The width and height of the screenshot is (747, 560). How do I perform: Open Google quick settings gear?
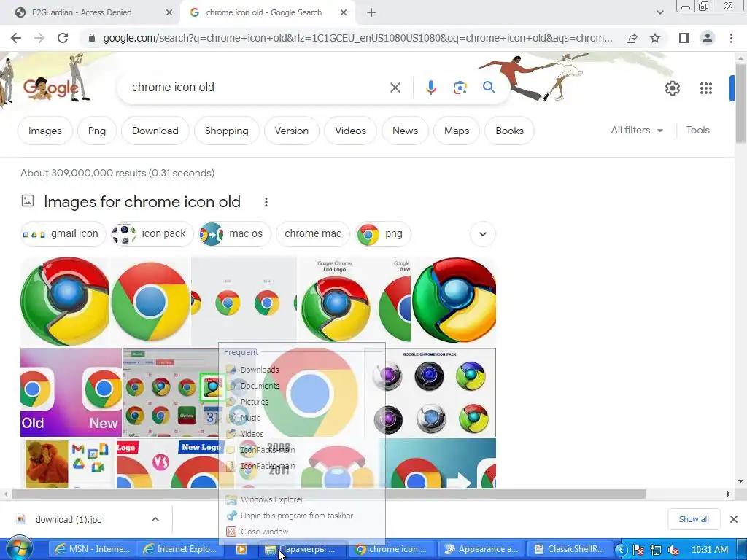pos(672,88)
